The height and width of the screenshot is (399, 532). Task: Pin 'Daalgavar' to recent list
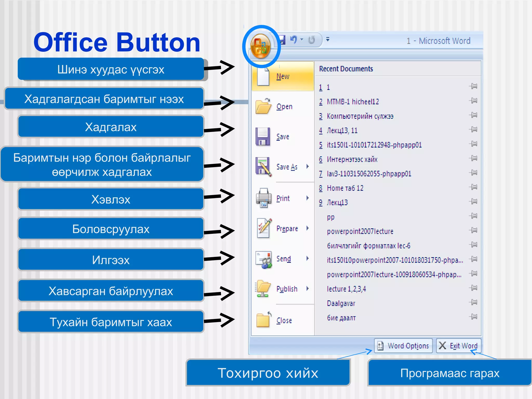(x=473, y=302)
